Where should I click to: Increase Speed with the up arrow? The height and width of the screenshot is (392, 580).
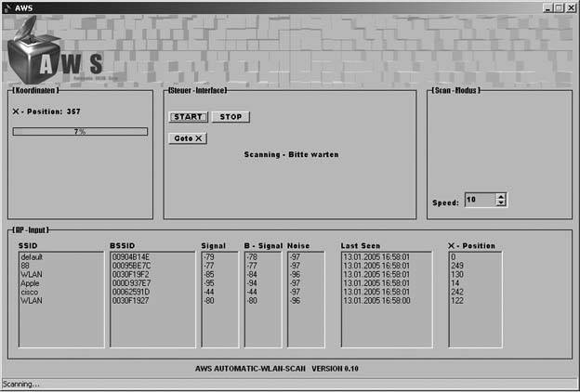pos(502,196)
